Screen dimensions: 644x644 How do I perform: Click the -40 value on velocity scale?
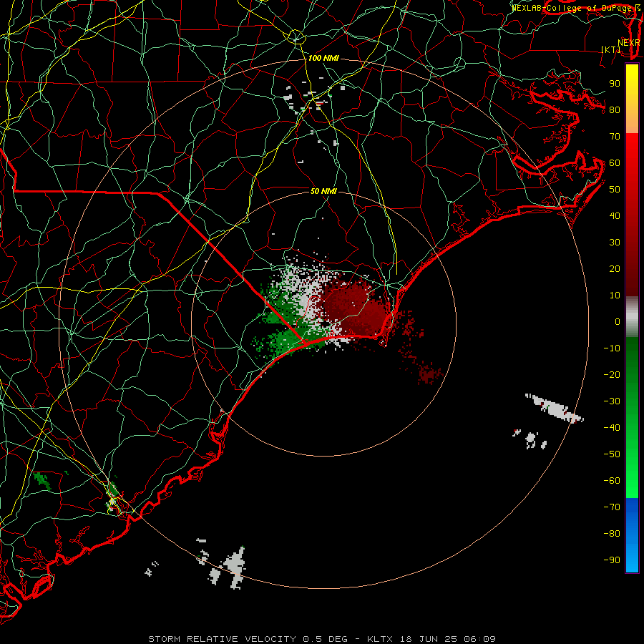pos(612,428)
